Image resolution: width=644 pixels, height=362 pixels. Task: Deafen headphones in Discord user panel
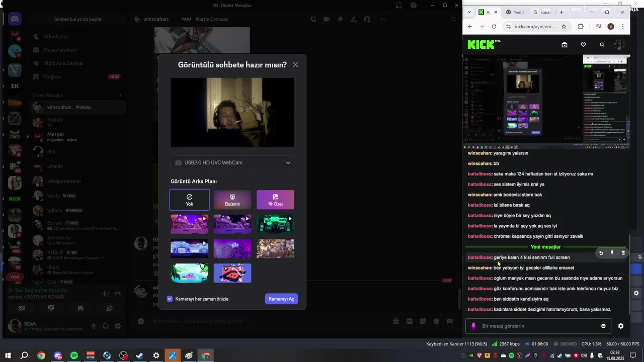pyautogui.click(x=106, y=326)
